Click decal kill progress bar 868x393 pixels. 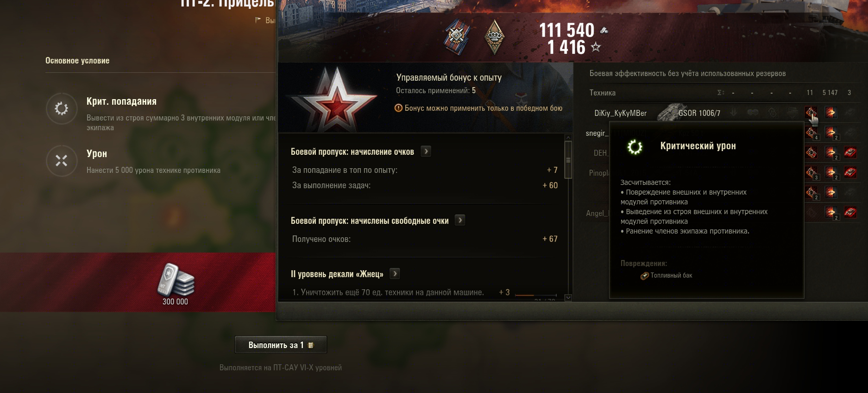[535, 295]
